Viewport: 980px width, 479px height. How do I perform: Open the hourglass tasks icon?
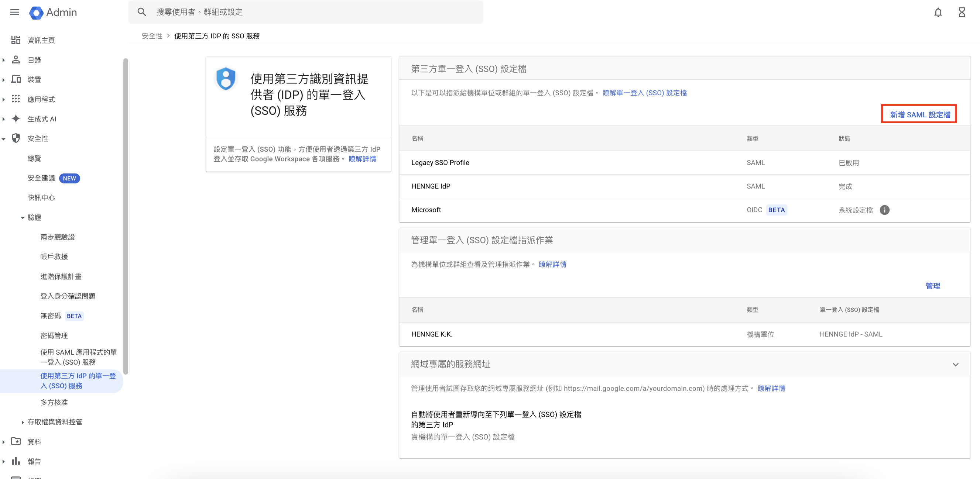tap(962, 13)
